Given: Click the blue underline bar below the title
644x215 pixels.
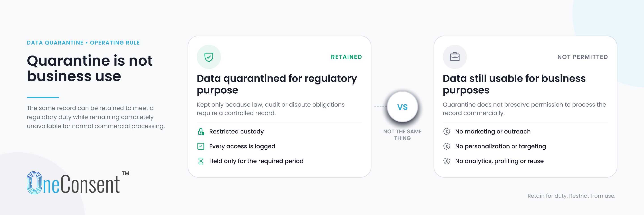Looking at the screenshot, I should pyautogui.click(x=43, y=97).
